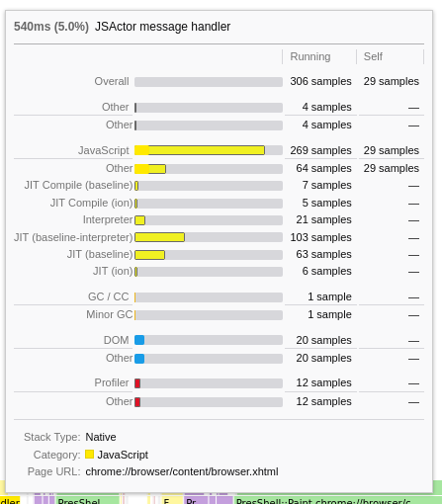Click the GC / CC row label
Viewport: 442px width, 504px height.
click(108, 296)
